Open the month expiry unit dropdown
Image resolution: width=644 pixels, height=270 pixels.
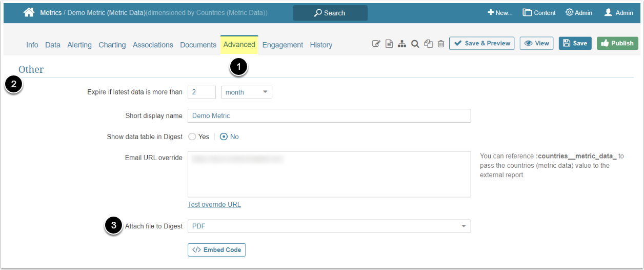[247, 92]
